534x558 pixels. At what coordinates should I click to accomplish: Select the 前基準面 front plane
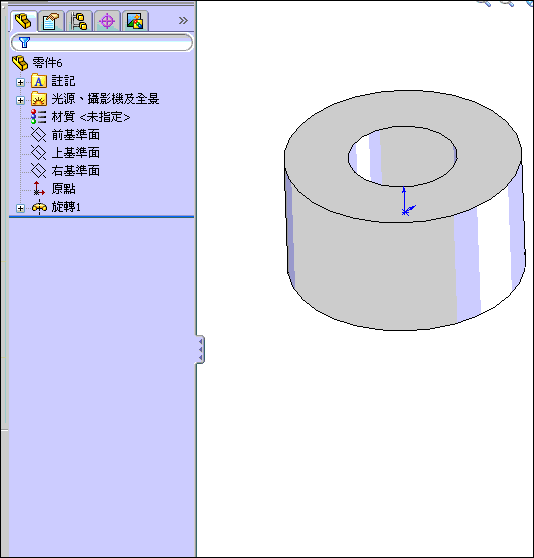[x=75, y=135]
